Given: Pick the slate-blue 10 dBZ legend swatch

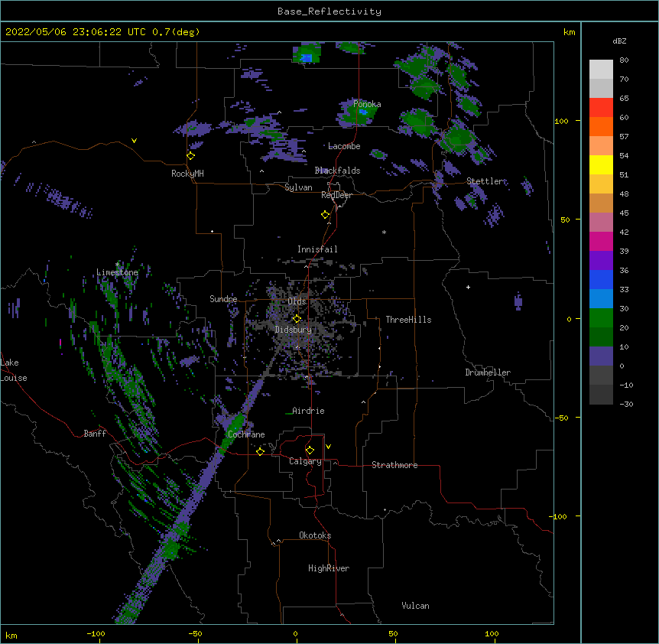Looking at the screenshot, I should point(601,356).
